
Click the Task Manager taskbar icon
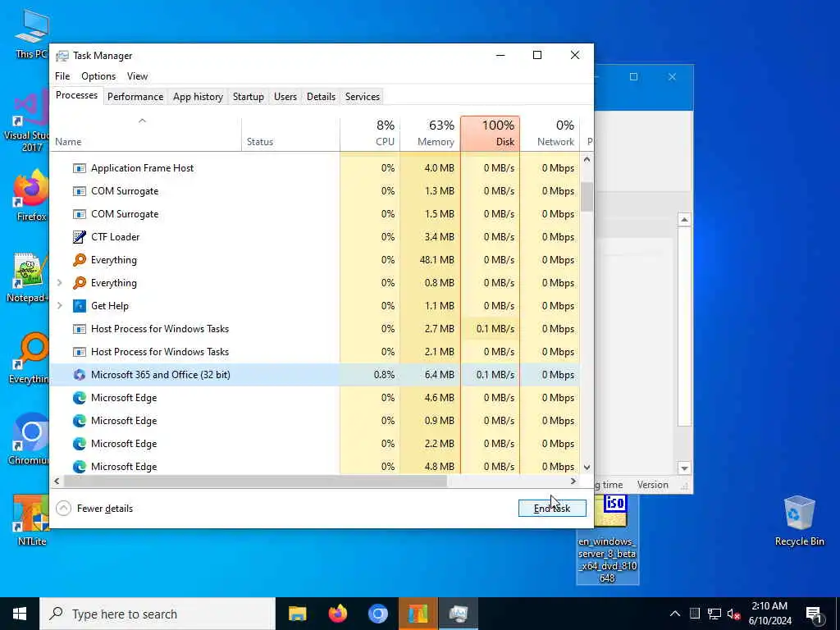click(x=458, y=614)
